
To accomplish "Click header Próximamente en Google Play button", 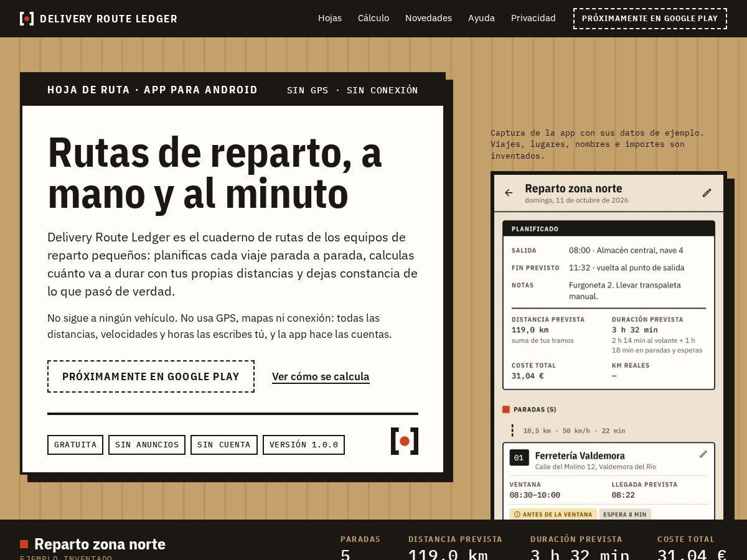I will 650,19.
